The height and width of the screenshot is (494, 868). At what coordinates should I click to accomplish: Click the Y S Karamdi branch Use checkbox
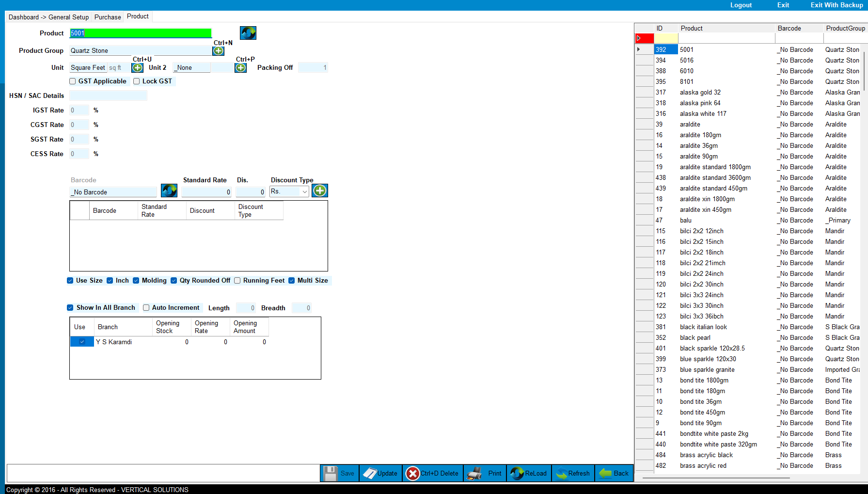(x=82, y=342)
